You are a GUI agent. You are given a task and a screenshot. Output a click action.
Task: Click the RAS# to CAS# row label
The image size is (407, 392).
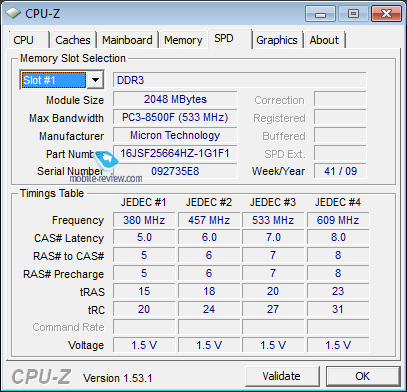(x=69, y=256)
